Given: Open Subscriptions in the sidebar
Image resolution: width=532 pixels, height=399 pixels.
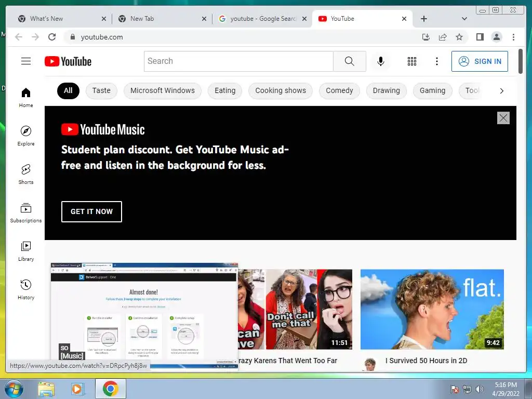Looking at the screenshot, I should click(26, 212).
